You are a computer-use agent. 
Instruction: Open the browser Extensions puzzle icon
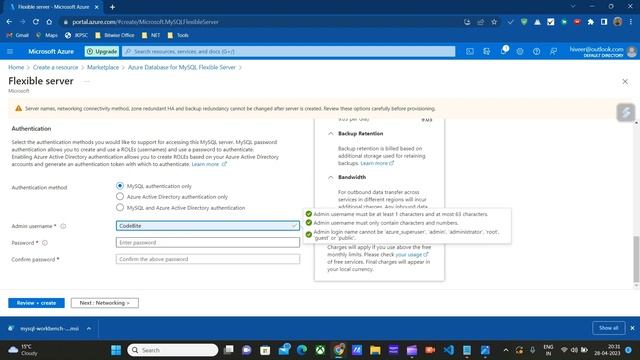[x=591, y=22]
